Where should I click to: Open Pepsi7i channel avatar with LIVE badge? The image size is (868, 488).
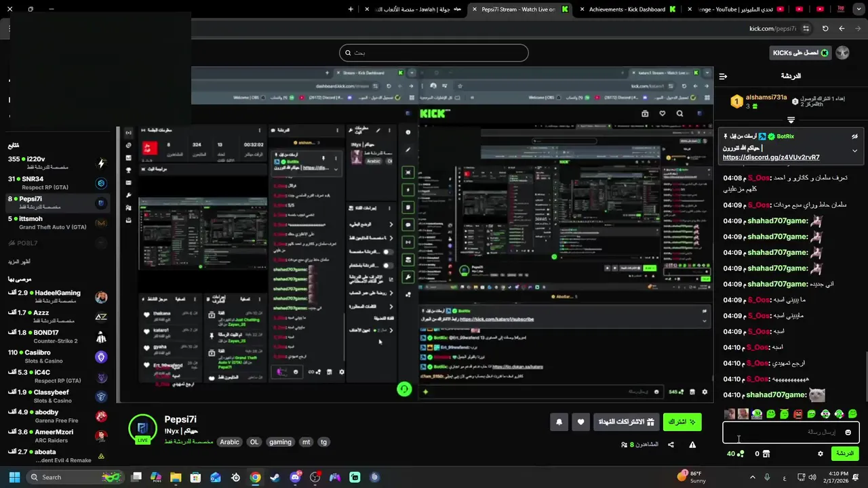142,428
